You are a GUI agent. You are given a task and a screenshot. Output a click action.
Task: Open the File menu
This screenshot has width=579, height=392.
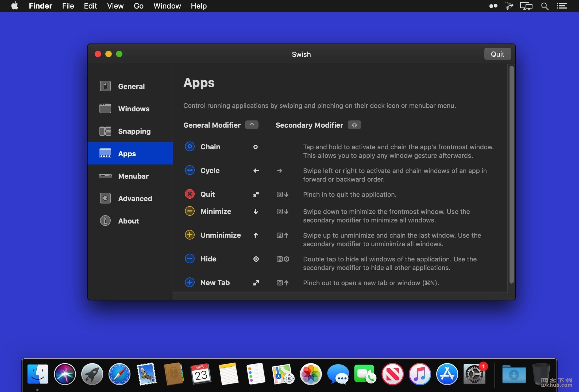[68, 6]
